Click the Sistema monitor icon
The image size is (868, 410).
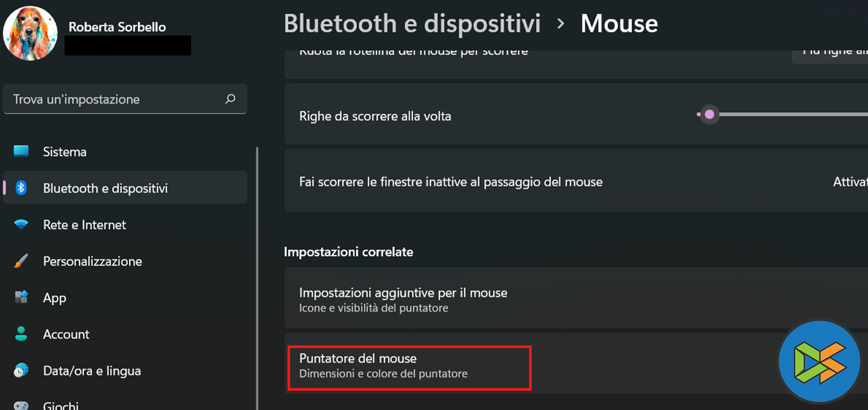pos(21,151)
